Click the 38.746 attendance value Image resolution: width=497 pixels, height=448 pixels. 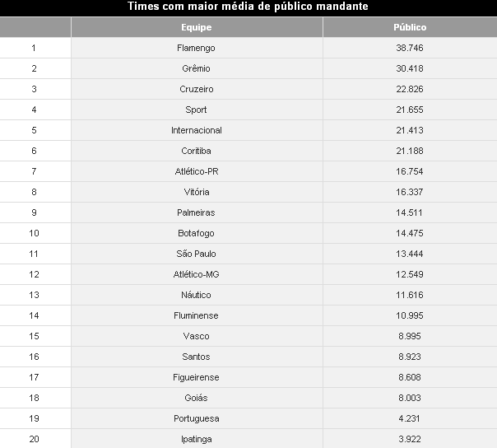[x=409, y=48]
